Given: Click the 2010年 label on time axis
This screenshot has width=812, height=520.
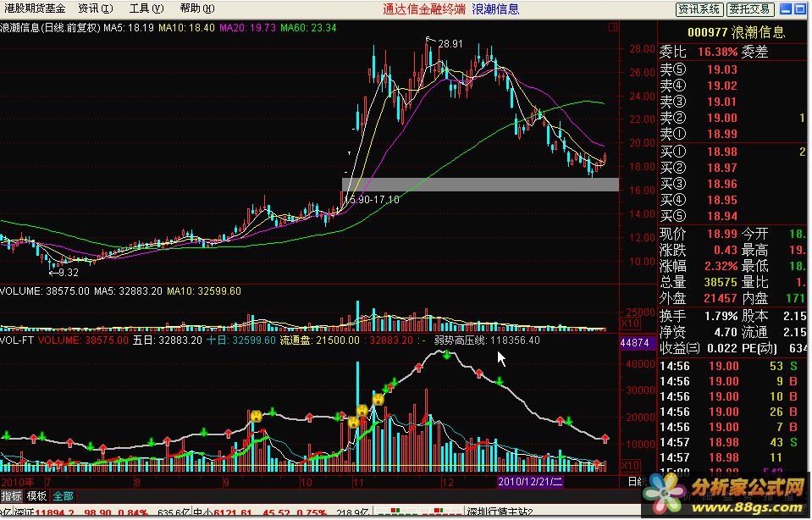Looking at the screenshot, I should [17, 482].
